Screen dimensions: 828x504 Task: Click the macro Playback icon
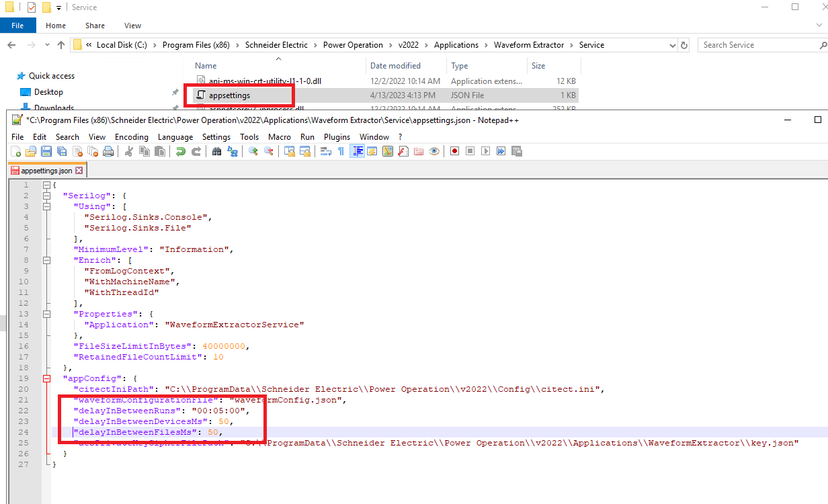click(486, 151)
